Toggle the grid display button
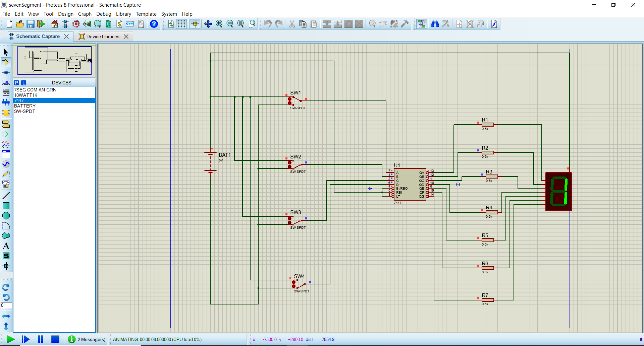 pos(181,24)
